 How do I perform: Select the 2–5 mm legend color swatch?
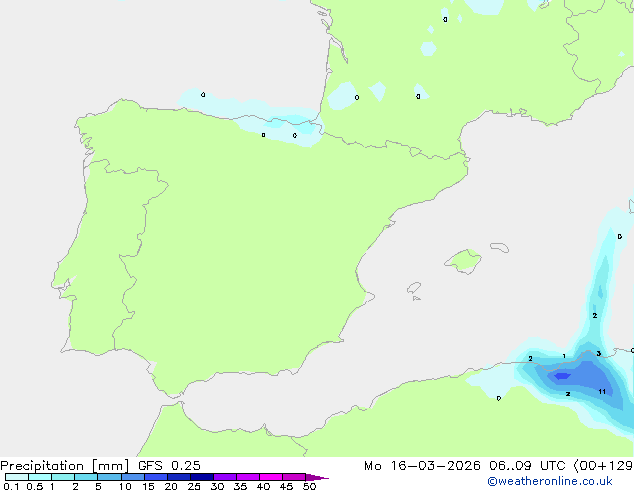pos(86,477)
